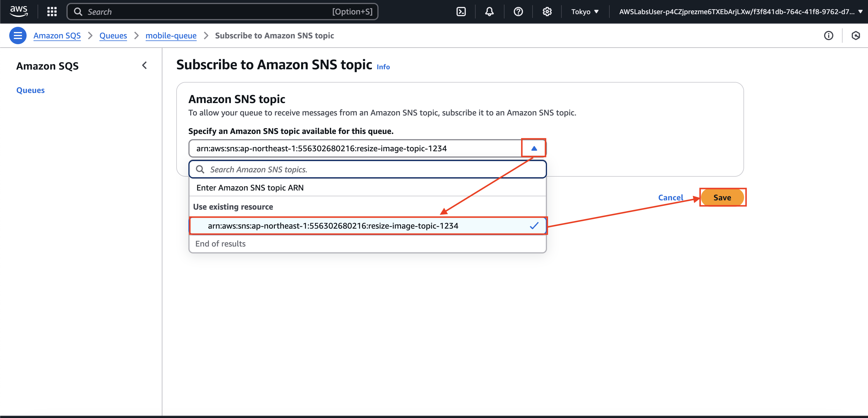Open the help question mark icon
Viewport: 868px width, 418px height.
[518, 12]
